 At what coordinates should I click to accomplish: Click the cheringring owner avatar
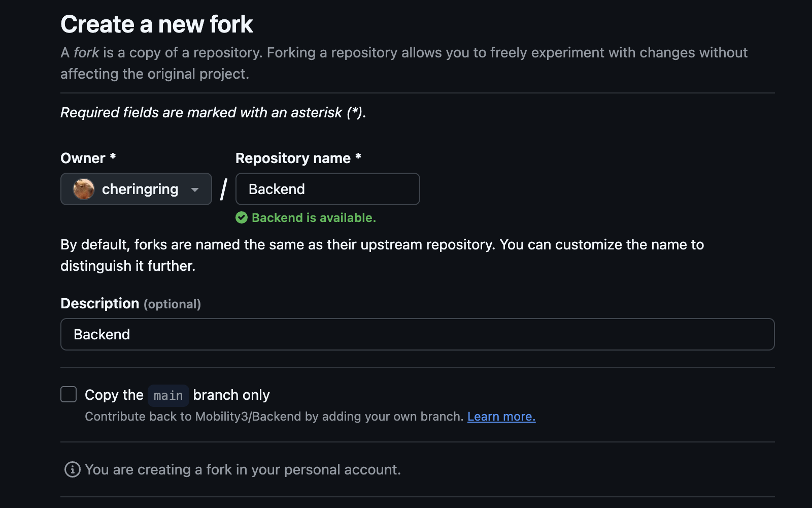click(84, 189)
